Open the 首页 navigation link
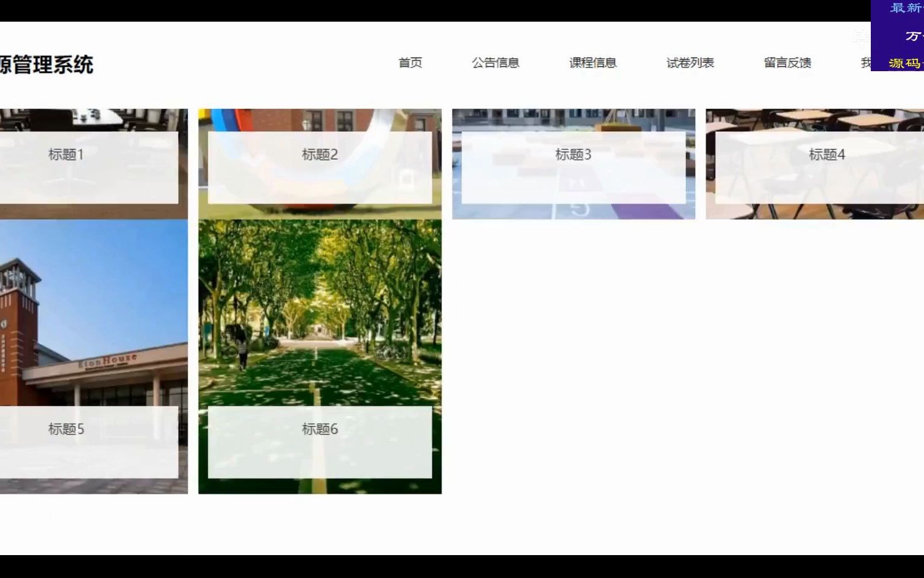This screenshot has width=924, height=578. (x=410, y=62)
